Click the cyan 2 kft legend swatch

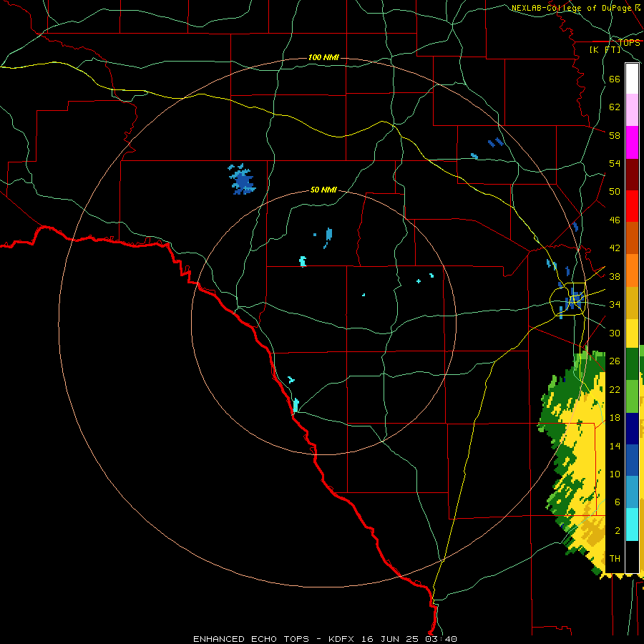(632, 525)
